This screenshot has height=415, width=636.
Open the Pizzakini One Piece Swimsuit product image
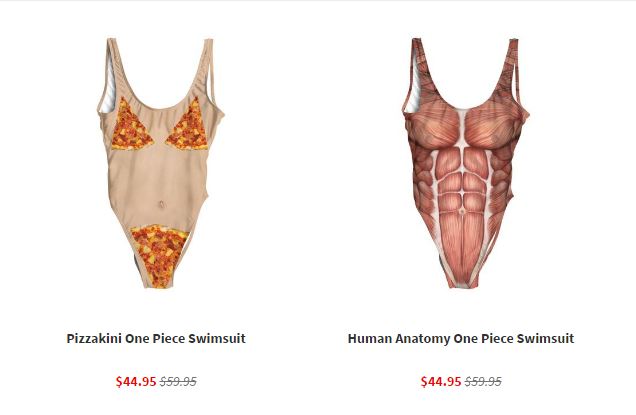[160, 163]
